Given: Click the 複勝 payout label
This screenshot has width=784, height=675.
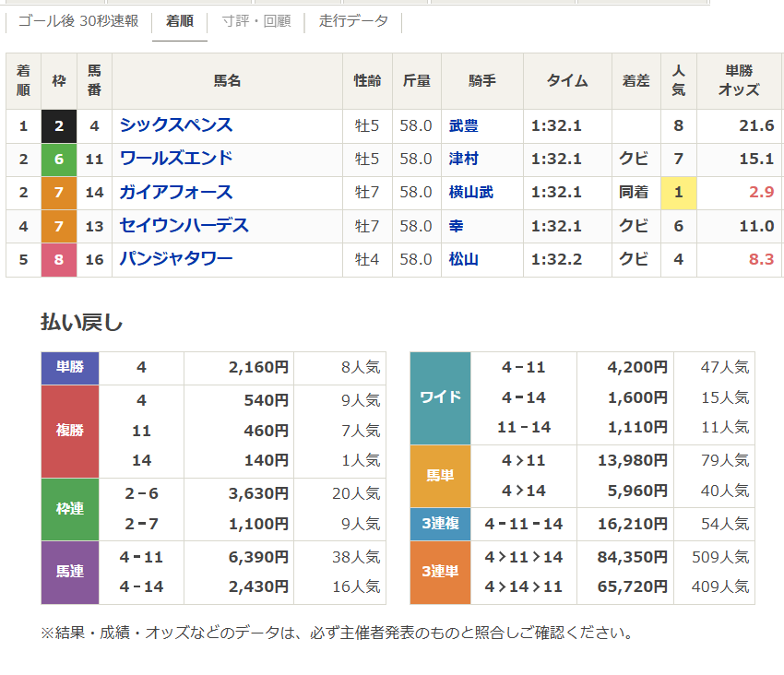Looking at the screenshot, I should 70,431.
